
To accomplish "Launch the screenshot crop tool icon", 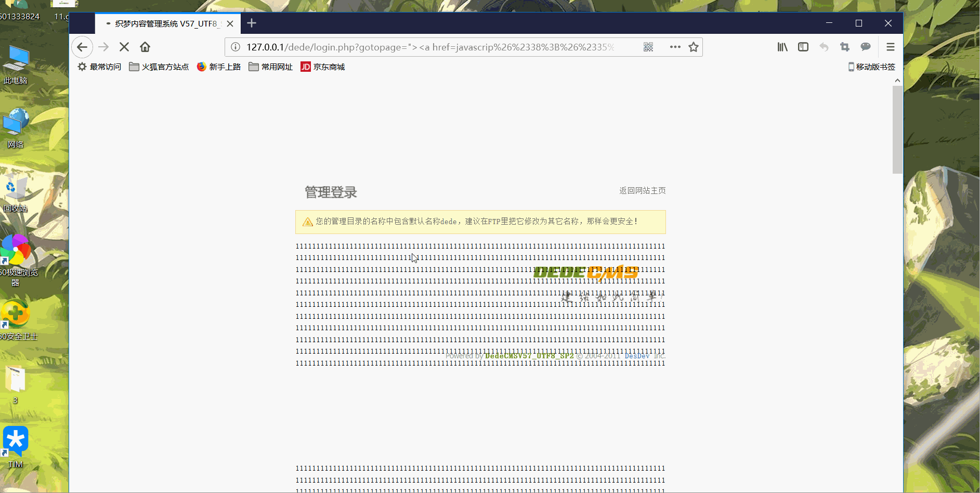I will coord(845,47).
